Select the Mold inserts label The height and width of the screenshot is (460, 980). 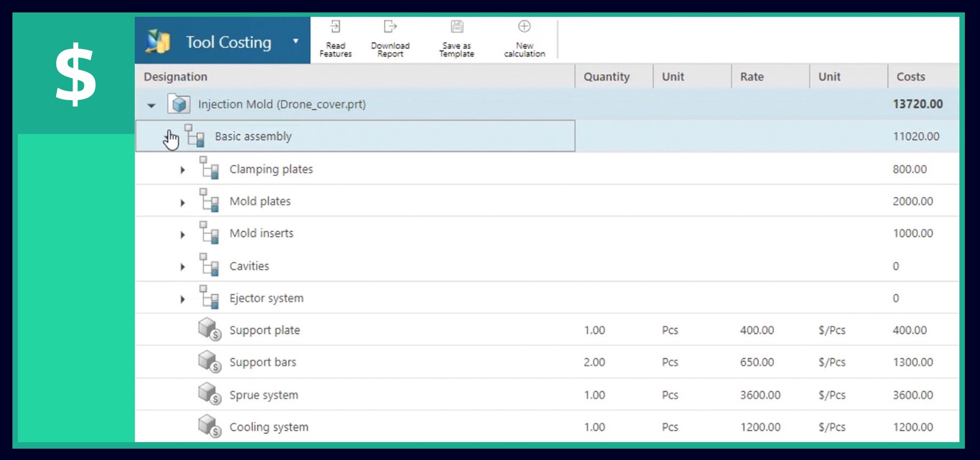[261, 233]
